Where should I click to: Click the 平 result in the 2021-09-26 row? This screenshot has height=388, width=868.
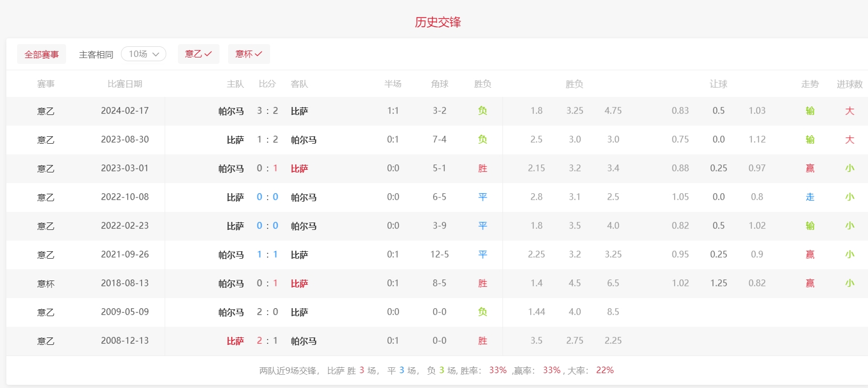click(x=482, y=254)
